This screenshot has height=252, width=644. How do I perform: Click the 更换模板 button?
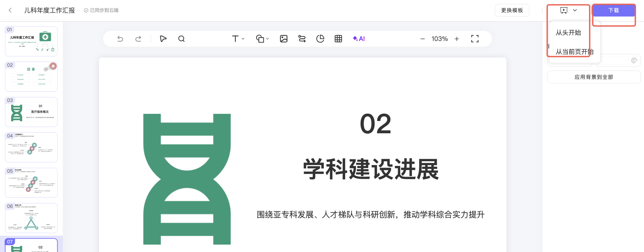click(x=512, y=10)
